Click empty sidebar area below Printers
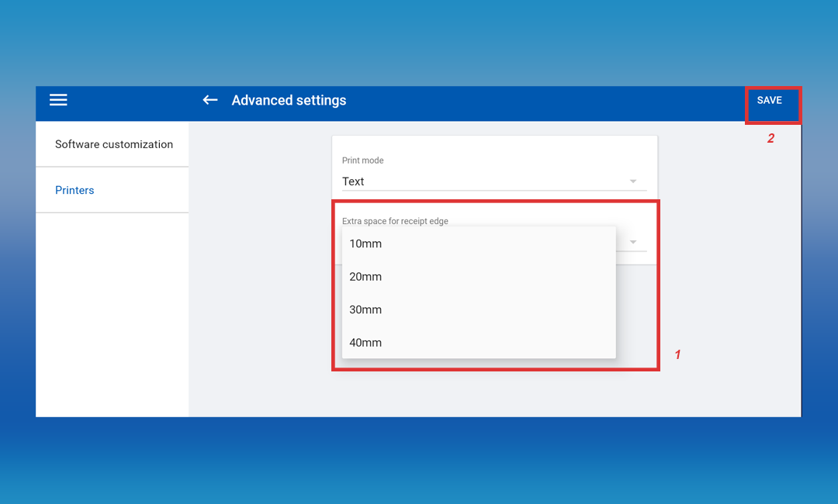Image resolution: width=838 pixels, height=504 pixels. tap(112, 310)
